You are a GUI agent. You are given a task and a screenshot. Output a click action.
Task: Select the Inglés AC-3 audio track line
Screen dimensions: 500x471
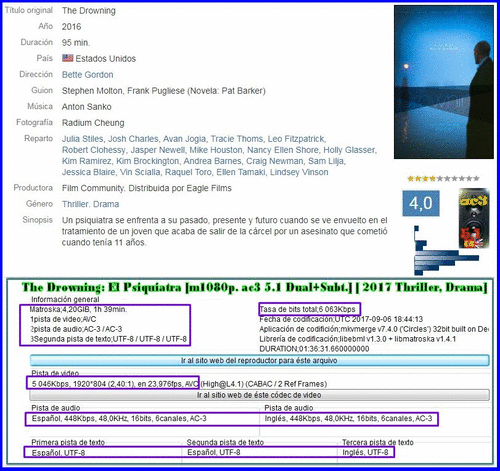pyautogui.click(x=348, y=418)
